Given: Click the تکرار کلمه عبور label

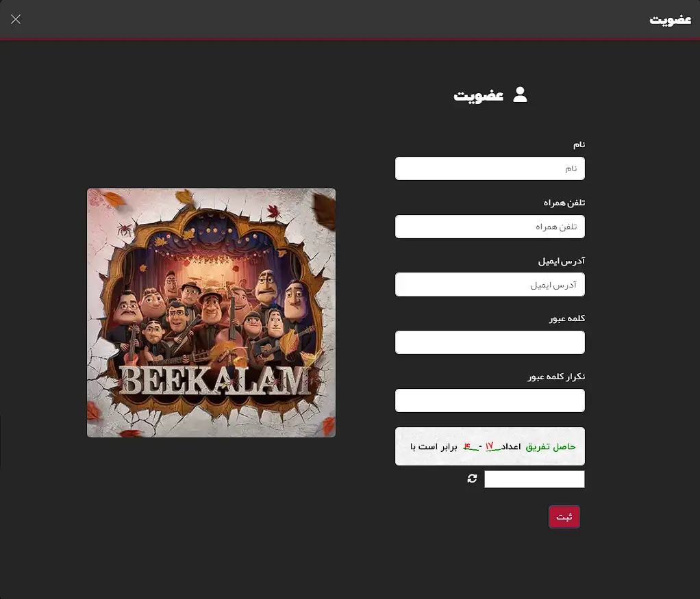Looking at the screenshot, I should (x=556, y=377).
